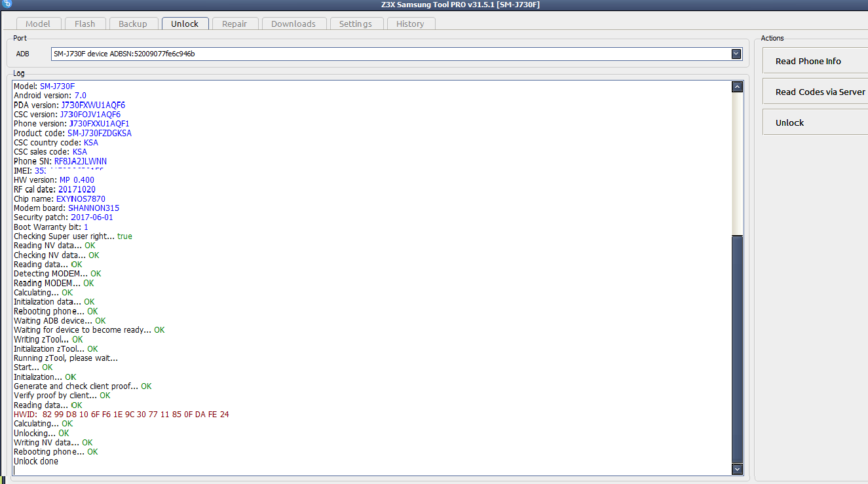Click 'HW version: MP 0.400' line
868x484 pixels.
pyautogui.click(x=54, y=179)
